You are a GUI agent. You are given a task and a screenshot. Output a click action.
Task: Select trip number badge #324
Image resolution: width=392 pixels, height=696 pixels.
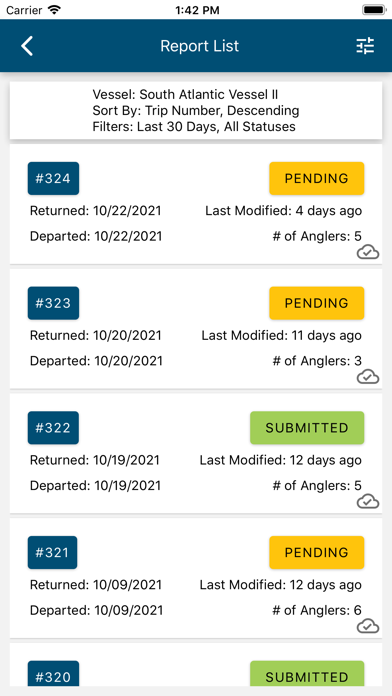click(x=53, y=178)
